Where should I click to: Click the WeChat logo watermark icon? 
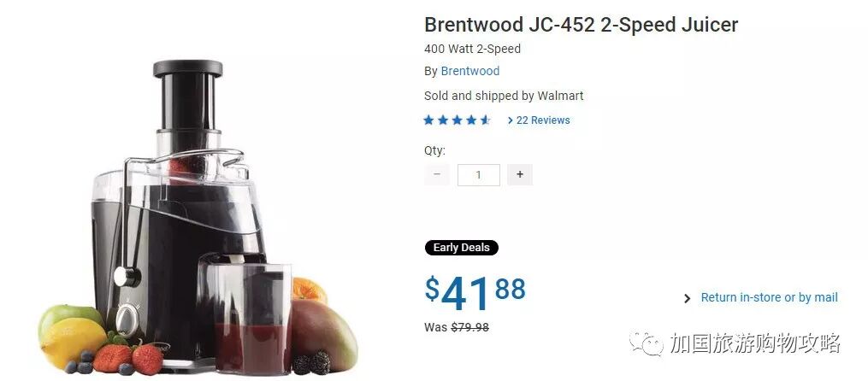click(x=646, y=344)
